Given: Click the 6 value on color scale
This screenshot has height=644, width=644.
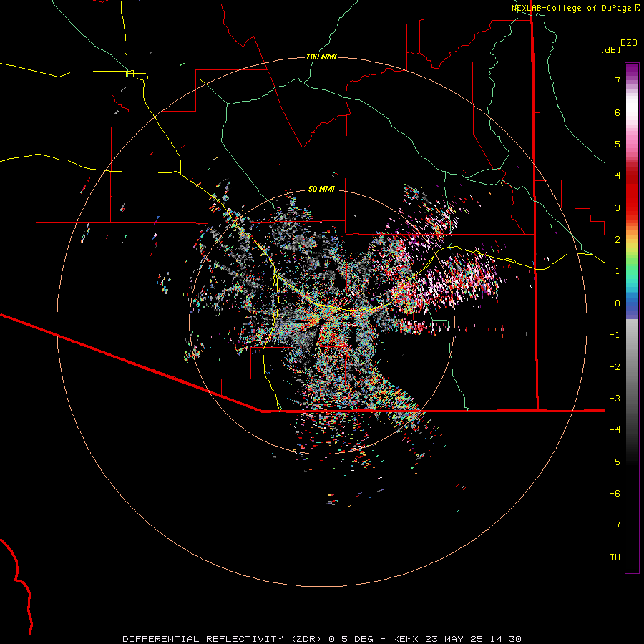Looking at the screenshot, I should (618, 112).
